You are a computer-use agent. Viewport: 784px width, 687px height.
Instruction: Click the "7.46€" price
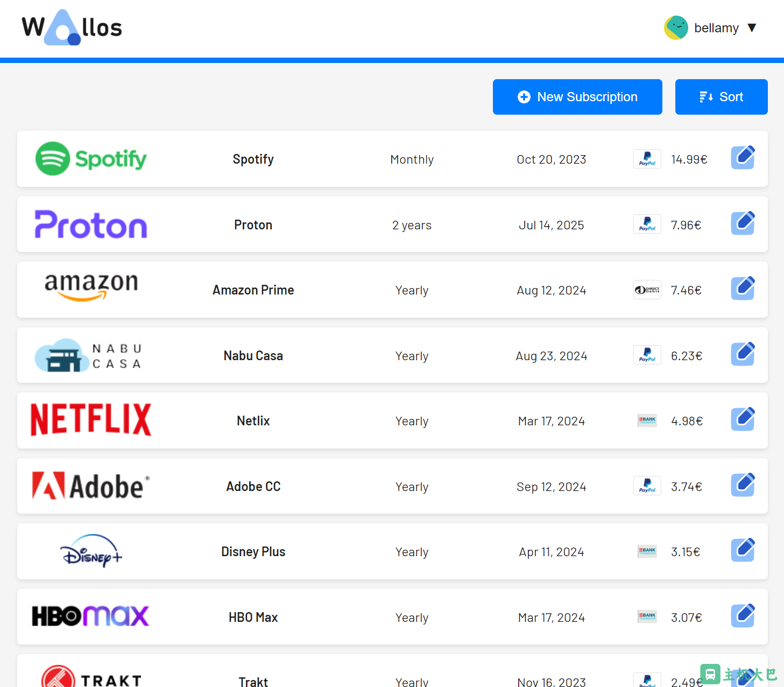click(686, 290)
